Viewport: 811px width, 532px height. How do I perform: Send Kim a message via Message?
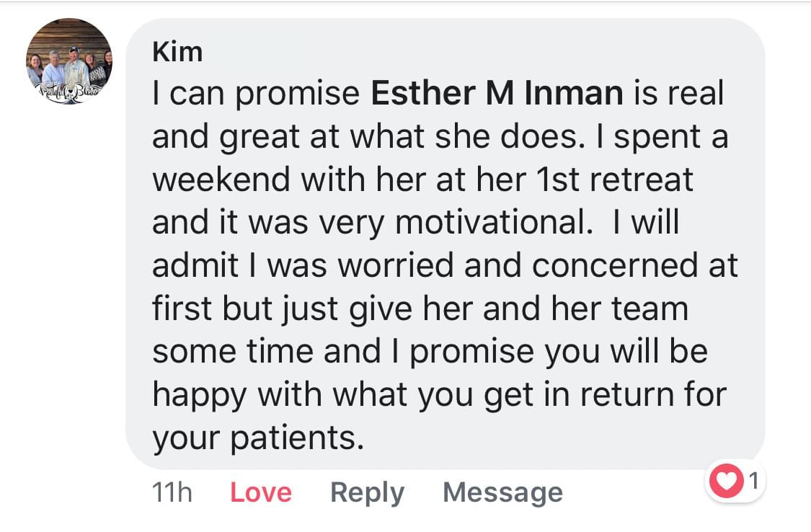502,492
